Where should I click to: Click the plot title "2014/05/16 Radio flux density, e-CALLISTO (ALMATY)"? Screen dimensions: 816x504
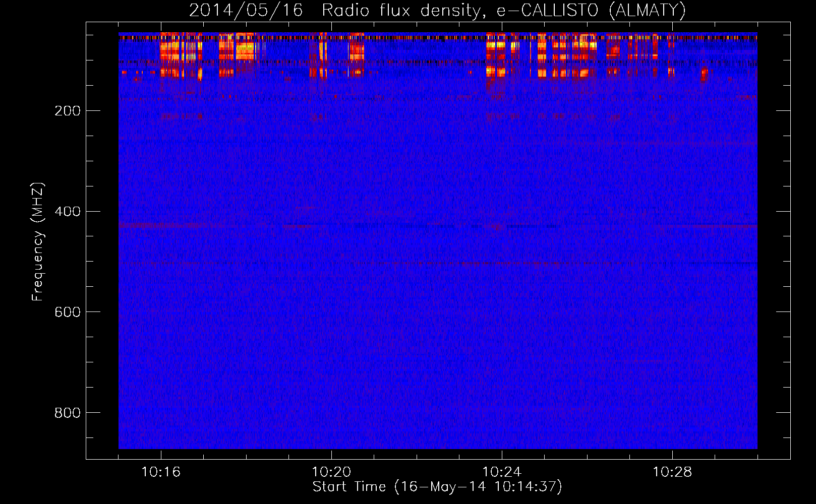coord(437,10)
